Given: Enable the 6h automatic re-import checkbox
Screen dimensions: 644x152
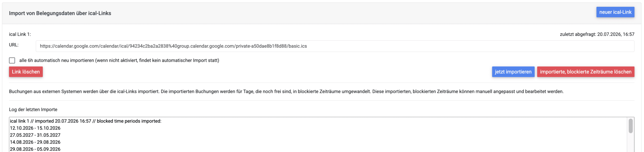Looking at the screenshot, I should (x=12, y=60).
